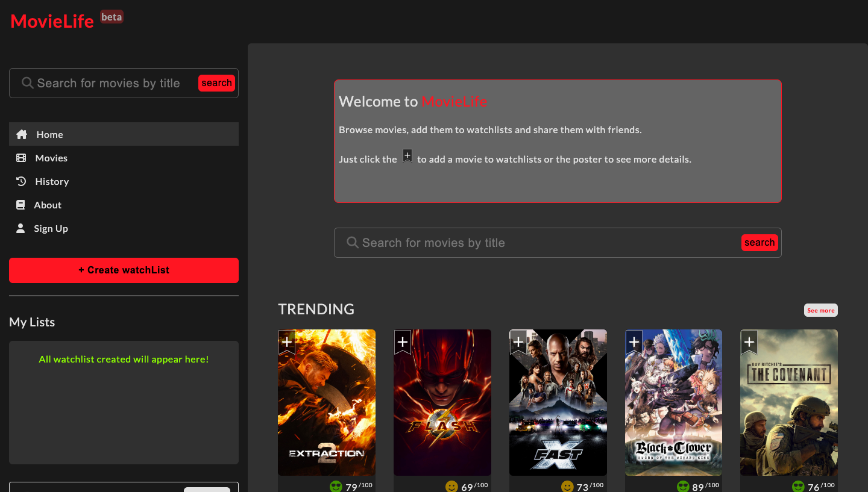868x492 pixels.
Task: Click the Sign Up person icon
Action: coord(20,228)
